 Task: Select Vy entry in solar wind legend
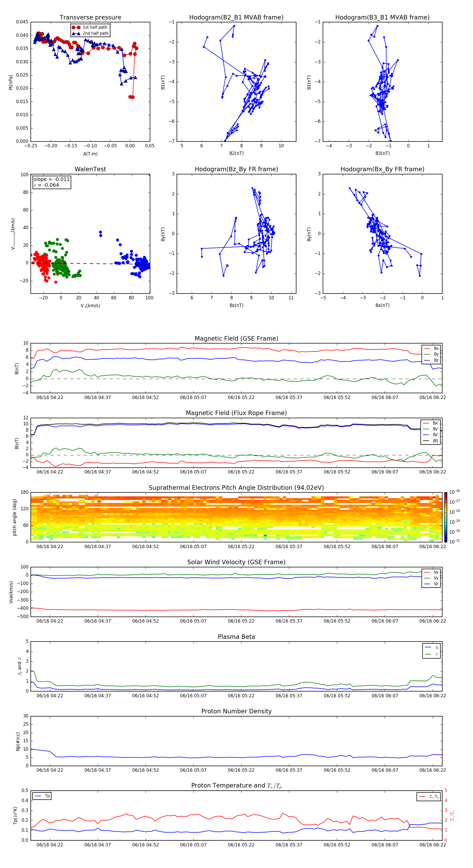point(431,578)
